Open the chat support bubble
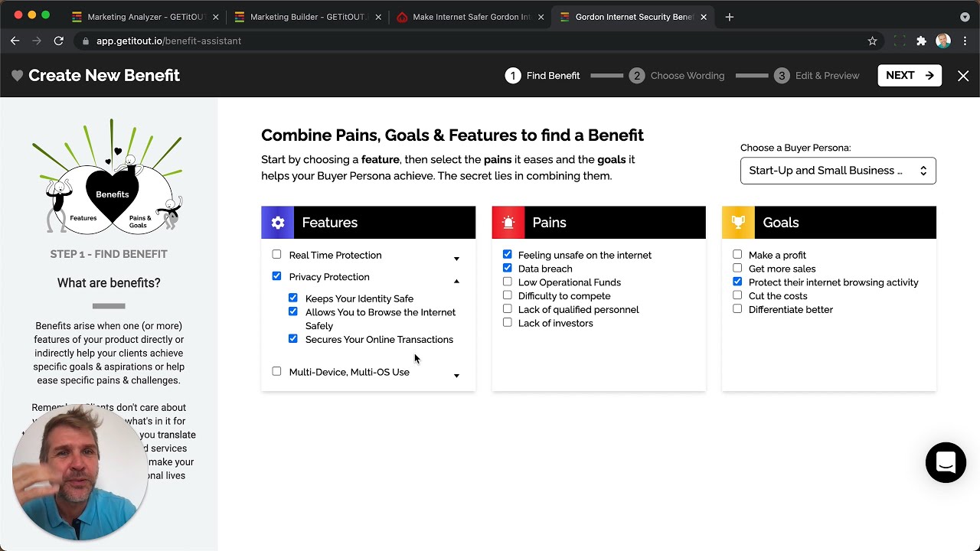This screenshot has width=980, height=551. 946,462
